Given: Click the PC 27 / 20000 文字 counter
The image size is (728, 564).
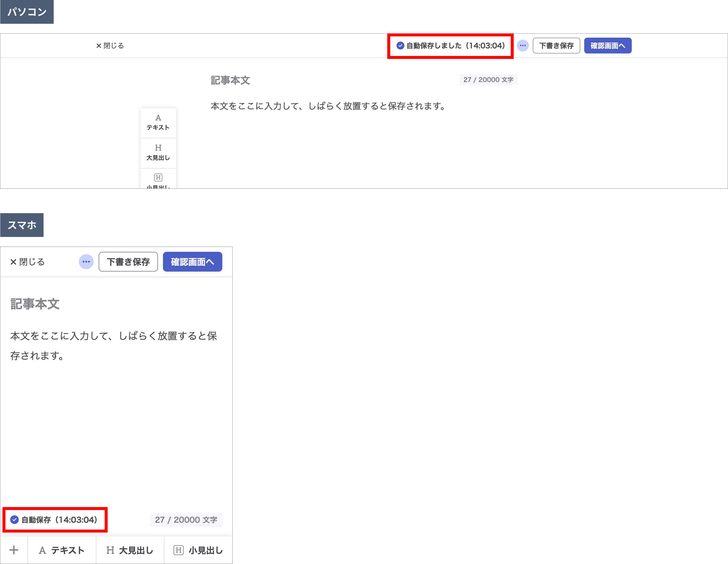Looking at the screenshot, I should point(488,80).
